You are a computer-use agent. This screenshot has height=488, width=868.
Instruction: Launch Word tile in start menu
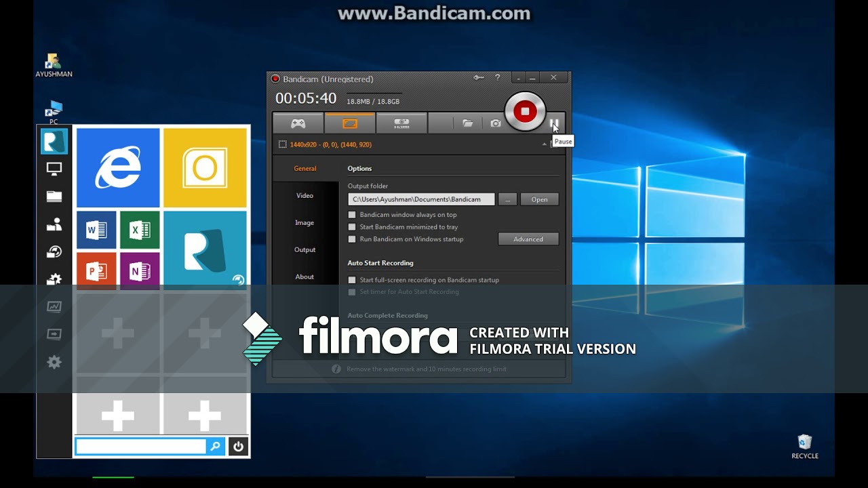96,230
